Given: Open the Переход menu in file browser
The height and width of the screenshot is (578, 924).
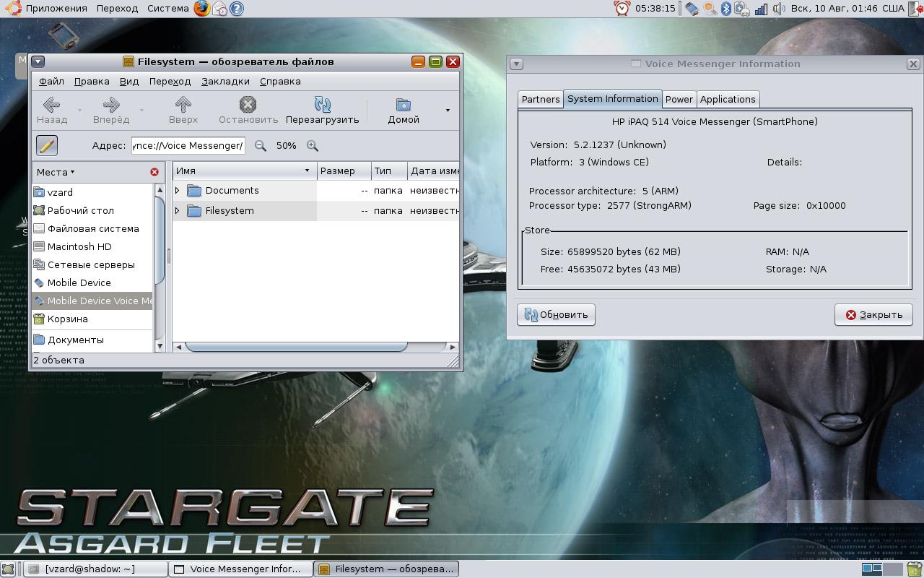Looking at the screenshot, I should click(x=170, y=81).
